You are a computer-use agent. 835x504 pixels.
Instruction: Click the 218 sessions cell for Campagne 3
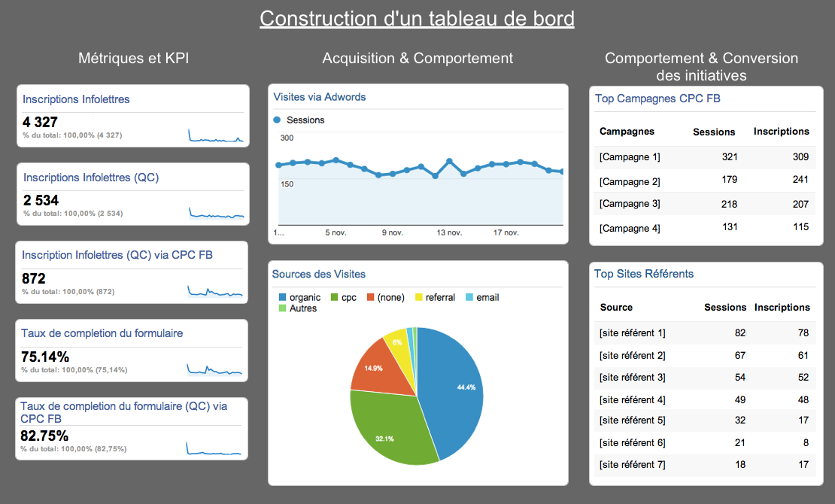tap(730, 204)
